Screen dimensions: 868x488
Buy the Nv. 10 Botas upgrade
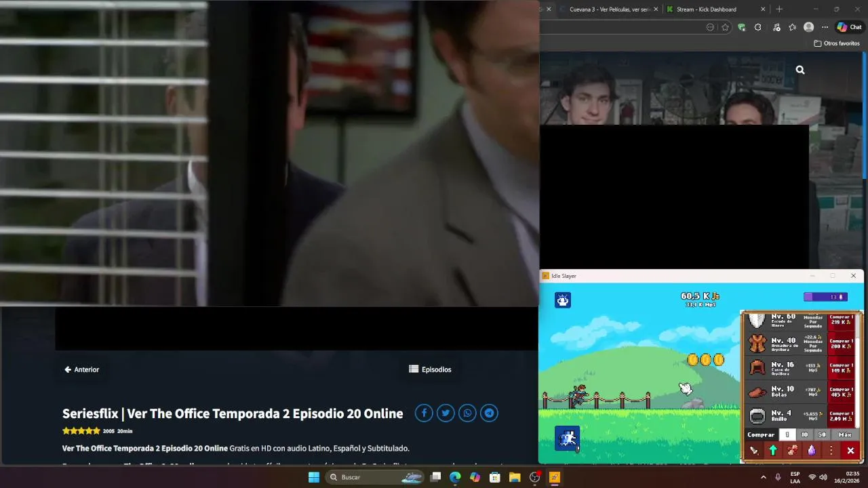(841, 392)
